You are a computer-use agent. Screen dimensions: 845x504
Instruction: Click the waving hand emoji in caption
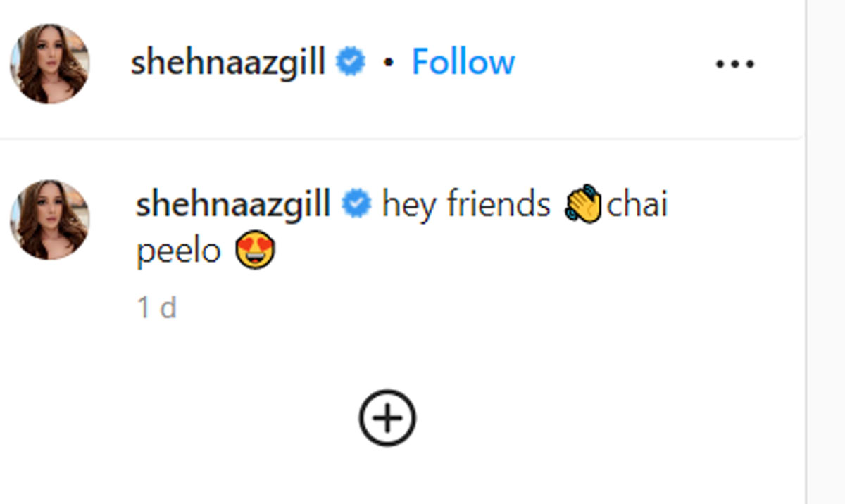pyautogui.click(x=584, y=206)
